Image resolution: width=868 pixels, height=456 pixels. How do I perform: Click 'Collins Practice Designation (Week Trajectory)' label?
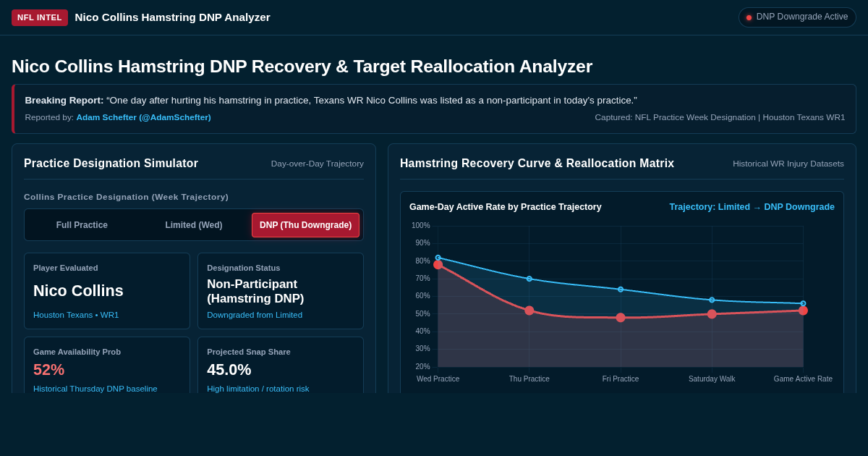tap(126, 197)
